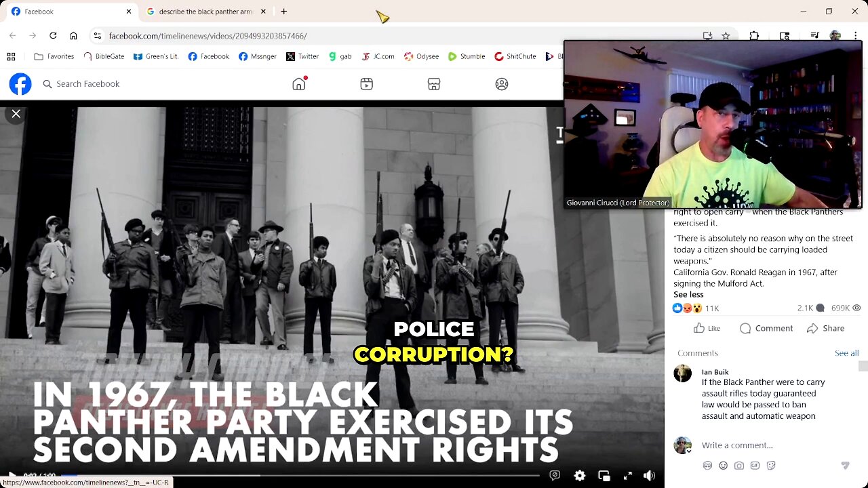868x488 pixels.
Task: Close the Google search tab
Action: tap(263, 12)
